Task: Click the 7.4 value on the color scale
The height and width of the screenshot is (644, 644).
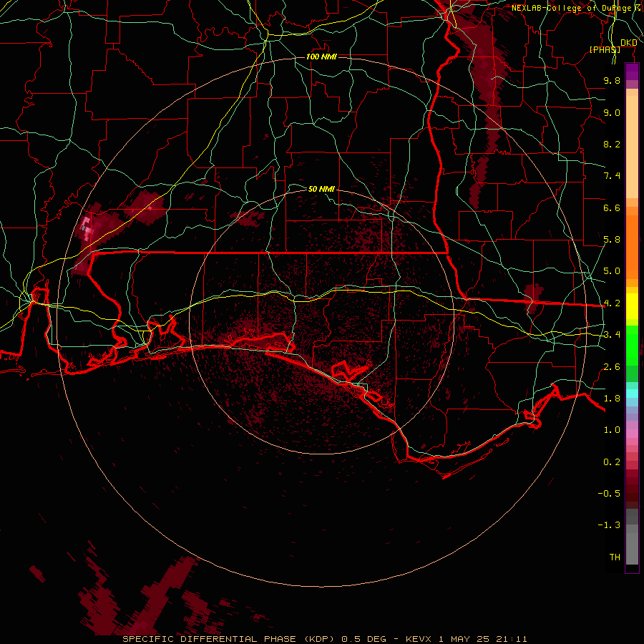Action: click(612, 176)
